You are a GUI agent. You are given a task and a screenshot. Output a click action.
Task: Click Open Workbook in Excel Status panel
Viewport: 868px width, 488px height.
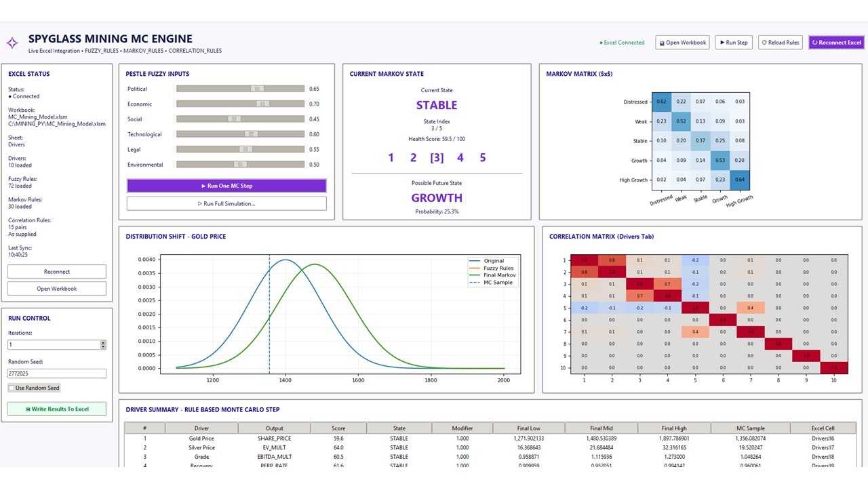click(57, 289)
